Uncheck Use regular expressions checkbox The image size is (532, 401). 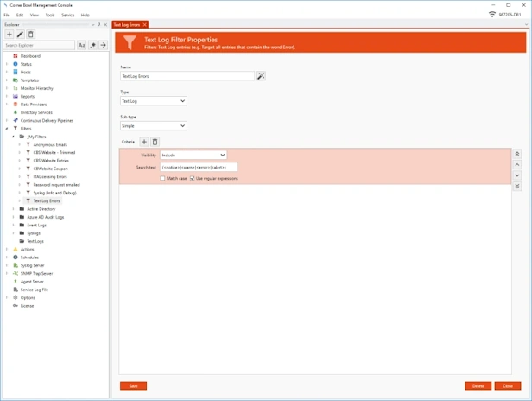[x=192, y=178]
